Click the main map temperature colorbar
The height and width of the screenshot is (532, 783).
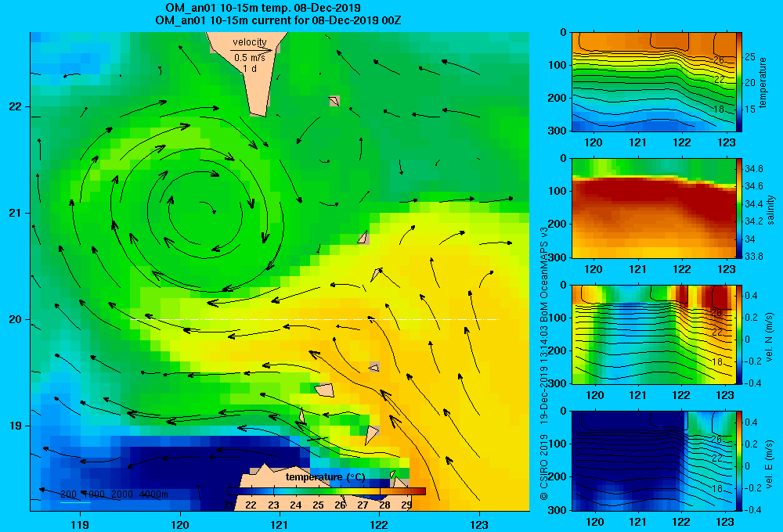(327, 491)
